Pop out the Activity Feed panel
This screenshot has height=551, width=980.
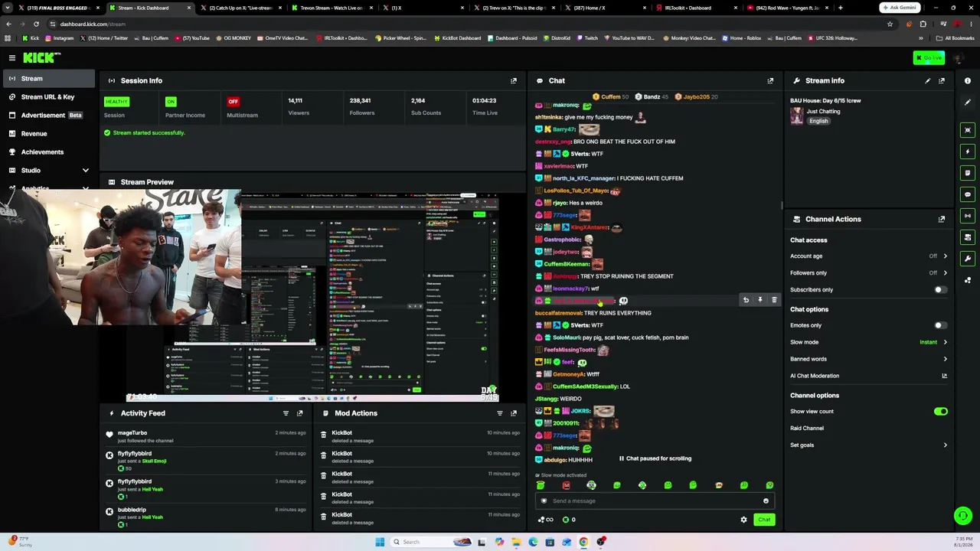(299, 413)
